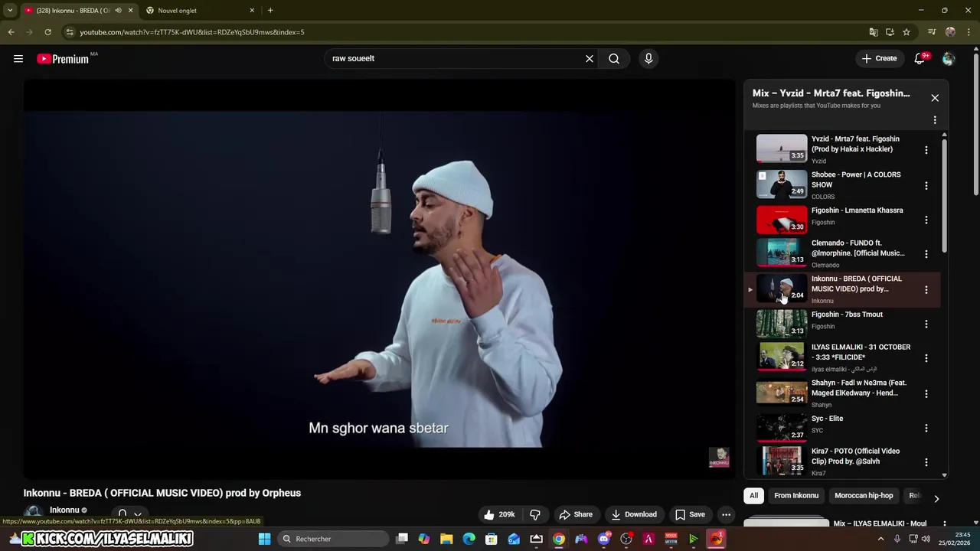The width and height of the screenshot is (980, 551).
Task: Reload the current page
Action: (x=47, y=32)
